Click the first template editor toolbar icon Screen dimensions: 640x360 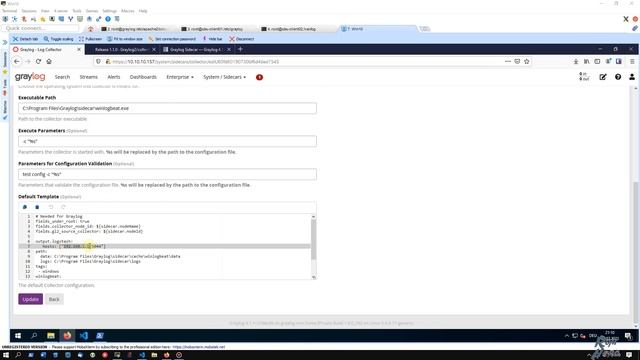point(25,207)
